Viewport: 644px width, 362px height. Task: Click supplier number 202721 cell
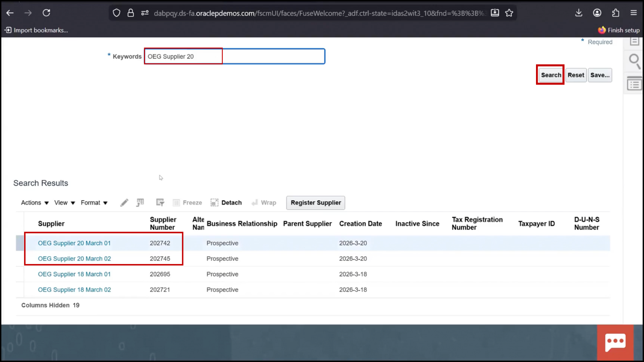(x=160, y=290)
